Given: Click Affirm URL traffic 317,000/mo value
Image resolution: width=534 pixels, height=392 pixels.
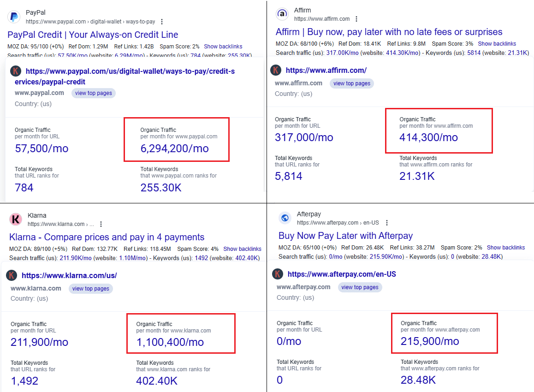Looking at the screenshot, I should [x=304, y=137].
